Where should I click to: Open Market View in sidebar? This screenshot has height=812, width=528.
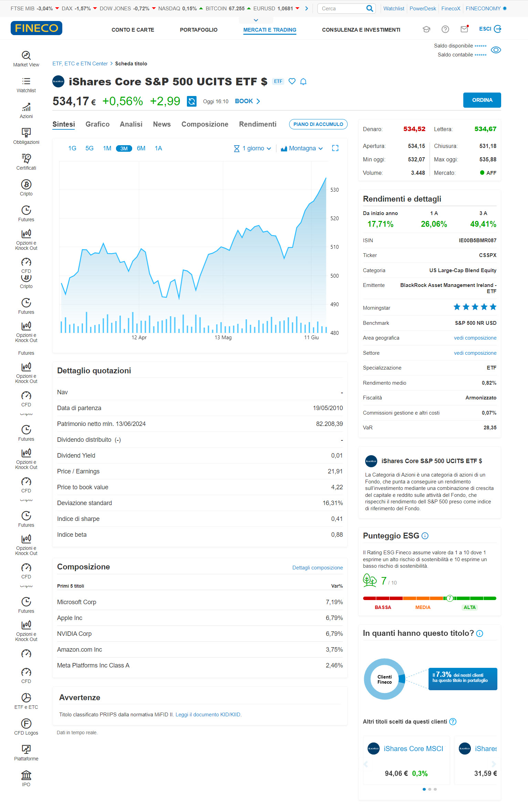coord(26,59)
